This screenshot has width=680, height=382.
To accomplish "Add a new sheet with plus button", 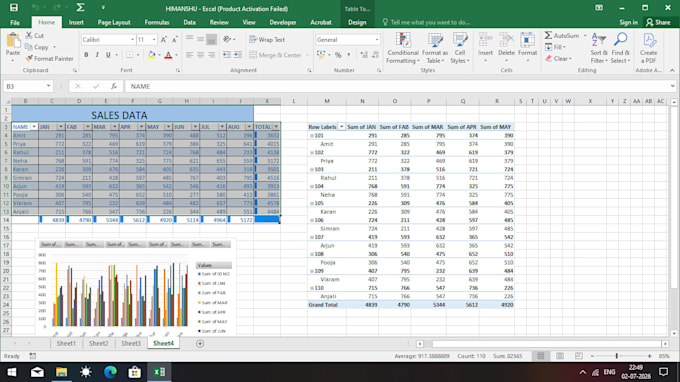I will 200,343.
